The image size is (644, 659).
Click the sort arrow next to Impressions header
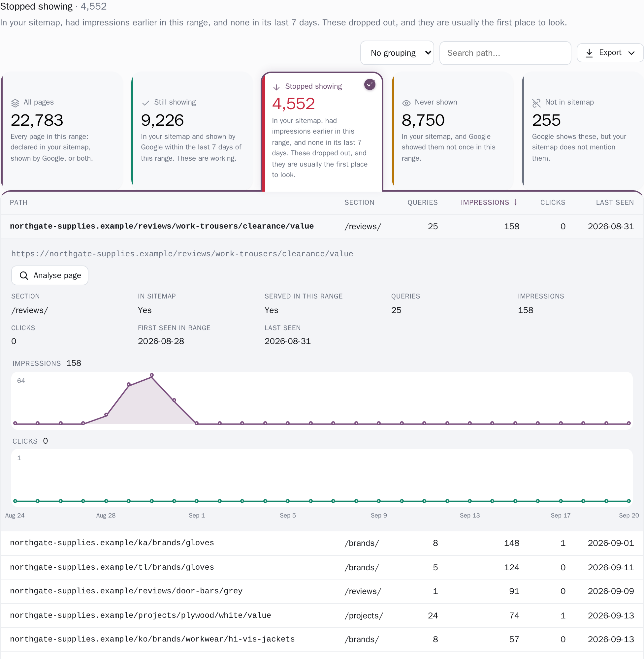tap(515, 202)
